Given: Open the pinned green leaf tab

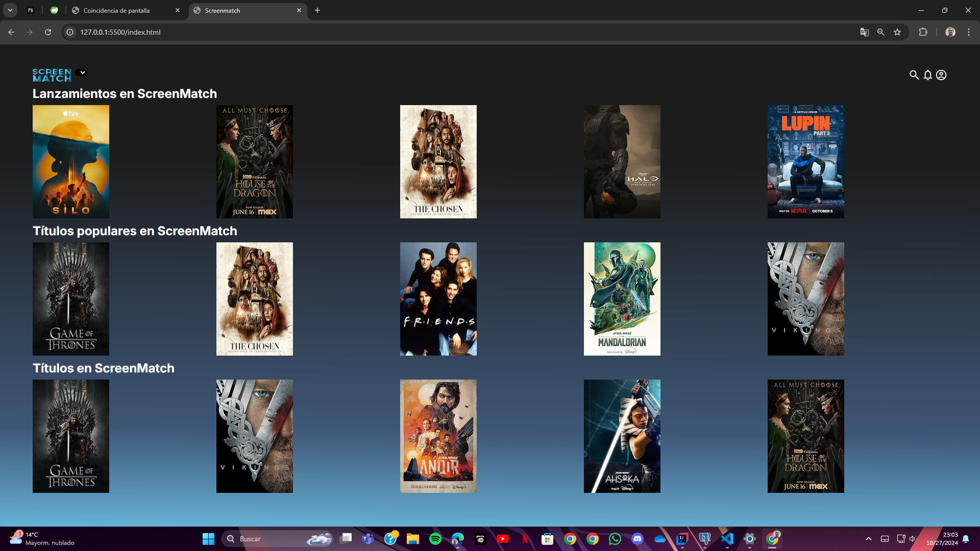Looking at the screenshot, I should point(54,10).
